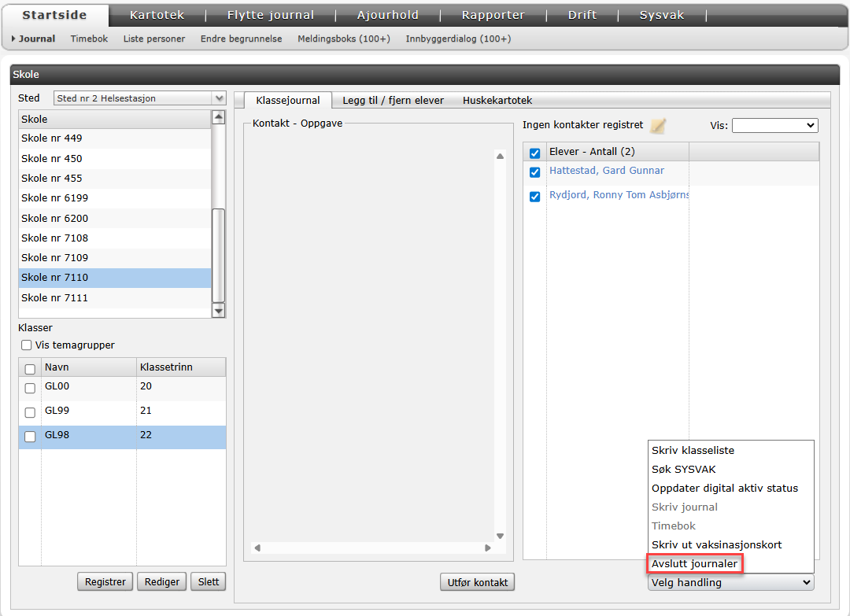The height and width of the screenshot is (616, 850).
Task: Select Avslutt journaler from the menu
Action: [694, 563]
